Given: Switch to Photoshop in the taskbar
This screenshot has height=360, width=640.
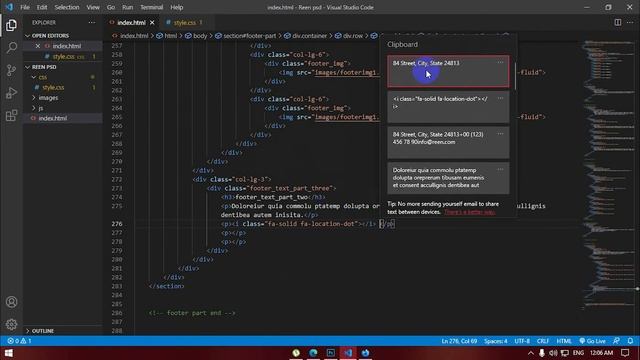Looking at the screenshot, I should click(331, 353).
